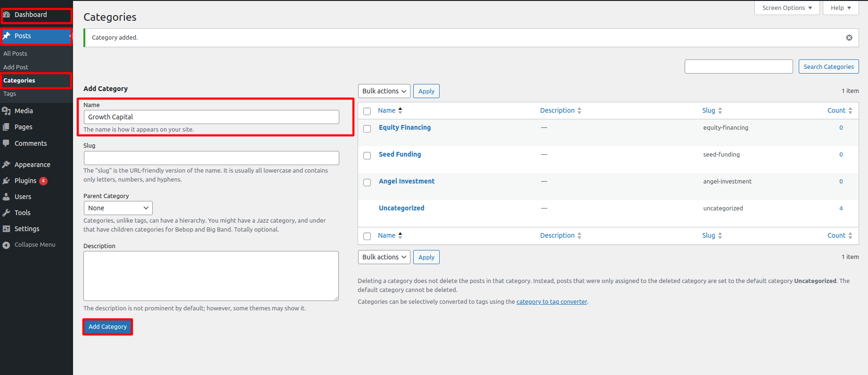Expand the Parent Category dropdown
The height and width of the screenshot is (375, 868).
[x=118, y=208]
